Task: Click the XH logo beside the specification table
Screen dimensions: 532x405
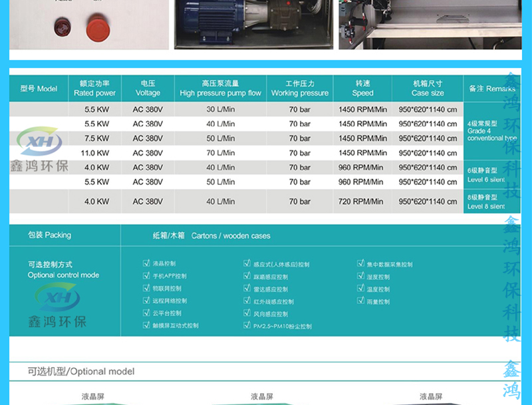Action: click(x=39, y=142)
